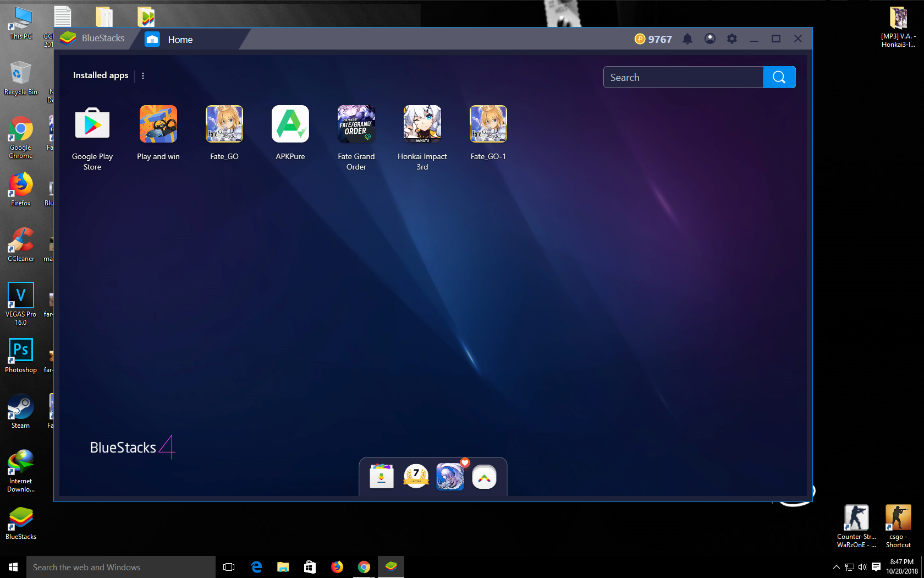The width and height of the screenshot is (924, 578).
Task: Select Steam desktop shortcut
Action: pos(21,411)
